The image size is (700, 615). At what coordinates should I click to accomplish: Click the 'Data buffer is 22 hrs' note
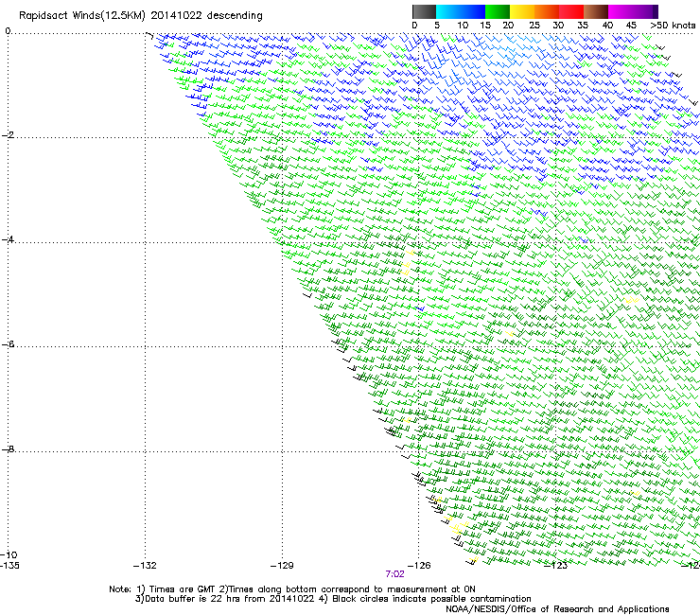click(x=333, y=599)
